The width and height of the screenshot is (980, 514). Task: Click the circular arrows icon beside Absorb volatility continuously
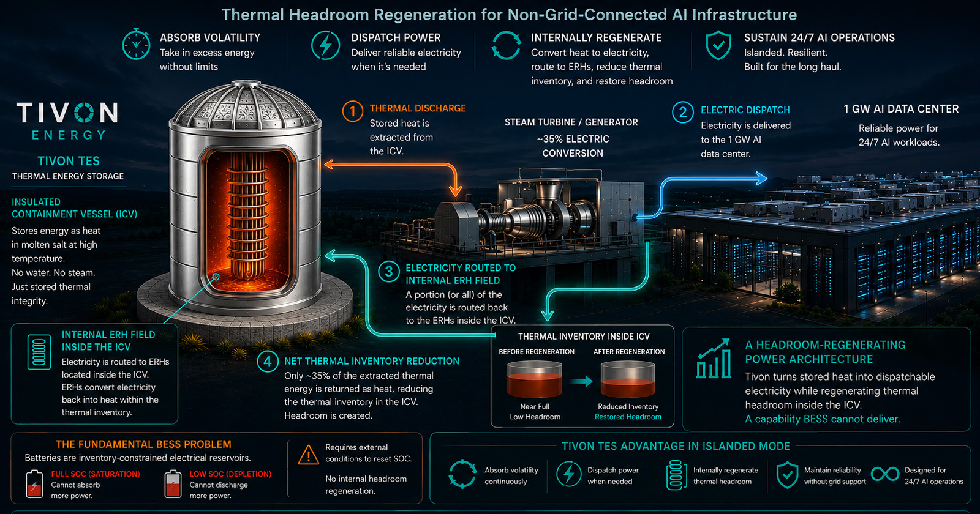[x=462, y=474]
